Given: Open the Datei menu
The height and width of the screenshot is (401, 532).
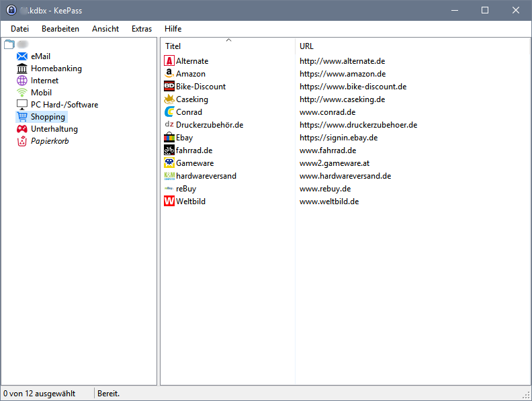Looking at the screenshot, I should (x=19, y=29).
